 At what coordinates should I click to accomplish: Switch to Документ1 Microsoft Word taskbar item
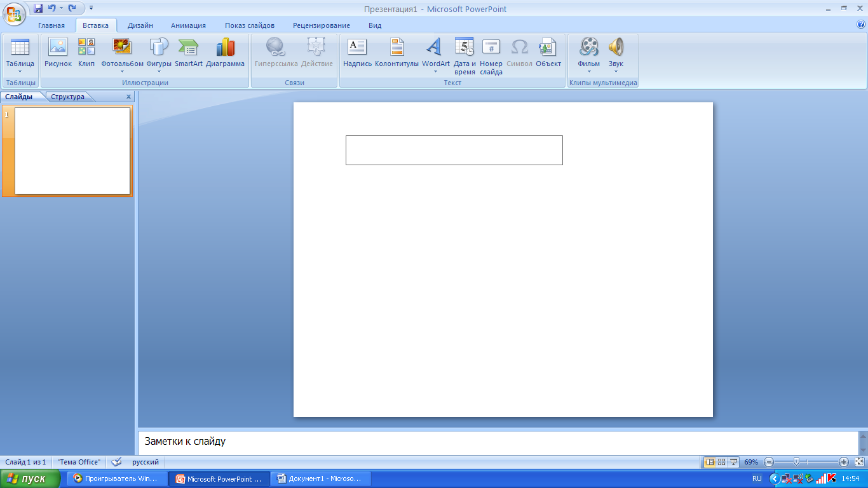click(321, 478)
